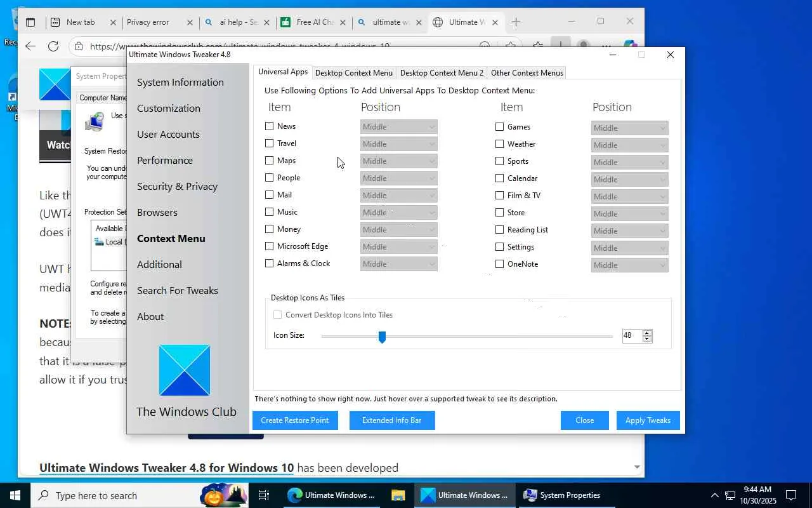The height and width of the screenshot is (508, 812).
Task: Check the OneNote item
Action: (x=500, y=264)
